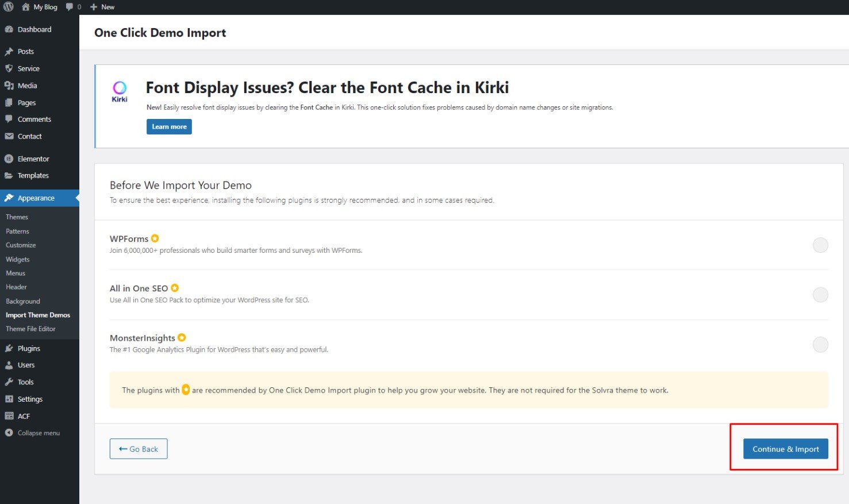Open the Background submenu link
Viewport: 849px width, 504px height.
tap(23, 302)
